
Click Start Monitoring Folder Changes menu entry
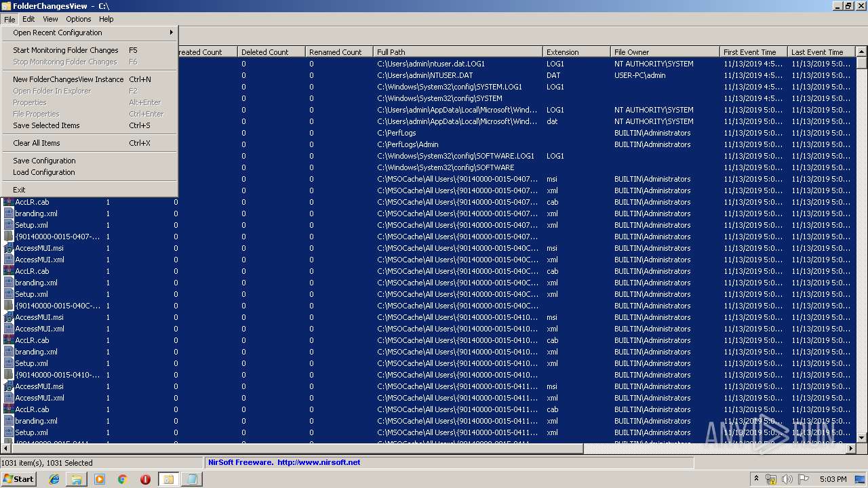89,50
